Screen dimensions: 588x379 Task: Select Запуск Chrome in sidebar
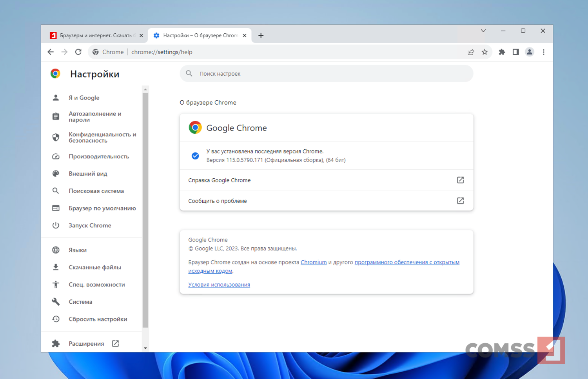point(92,225)
